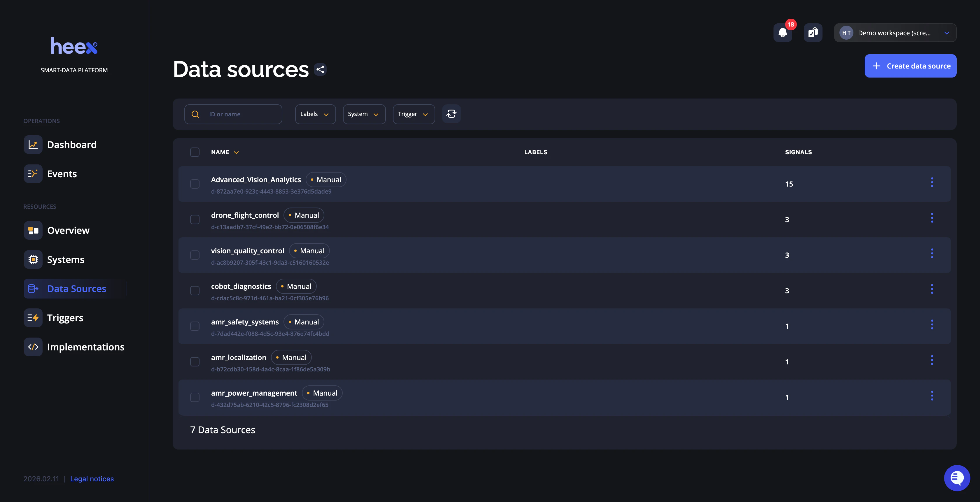Open three-dot menu for cobot_diagnostics row
Image resolution: width=980 pixels, height=502 pixels.
[x=932, y=289]
